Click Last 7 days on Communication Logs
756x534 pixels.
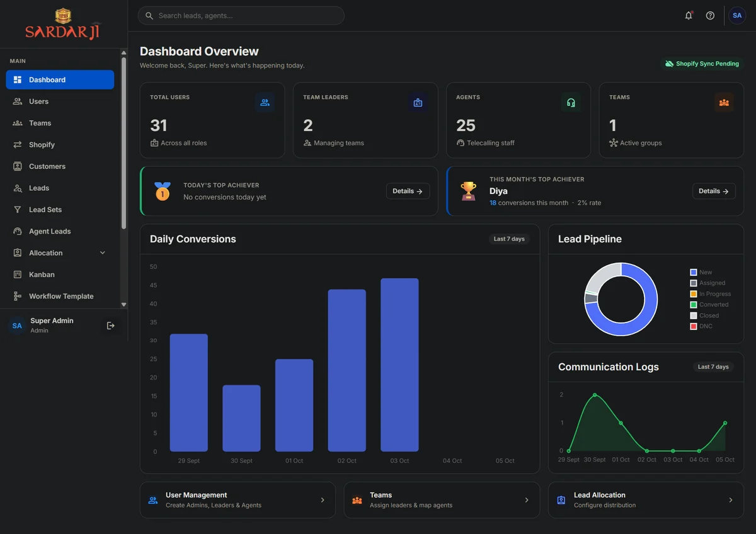(713, 366)
